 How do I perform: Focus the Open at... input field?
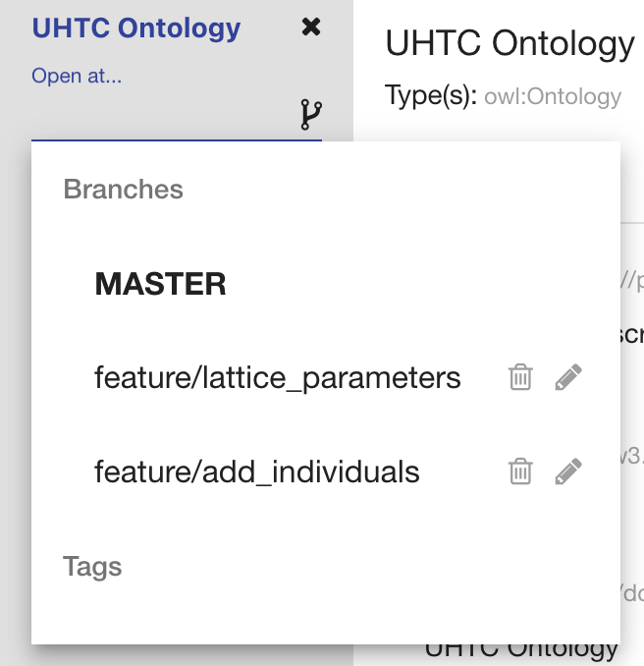click(162, 118)
